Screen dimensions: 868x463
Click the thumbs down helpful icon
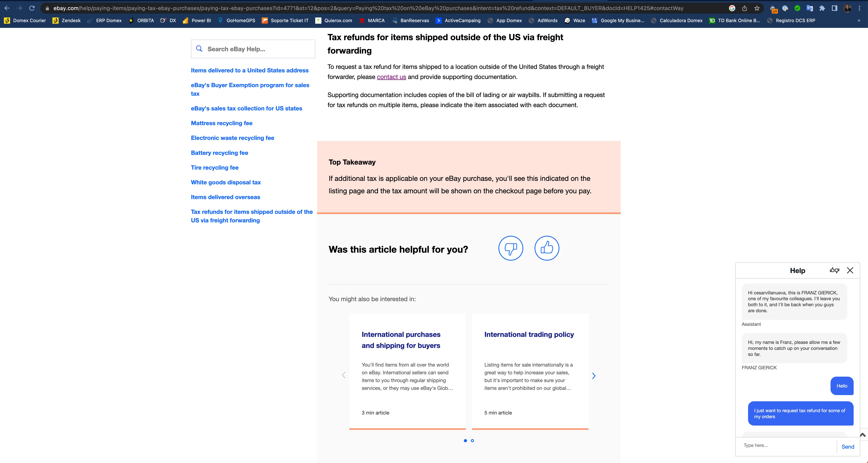point(510,248)
